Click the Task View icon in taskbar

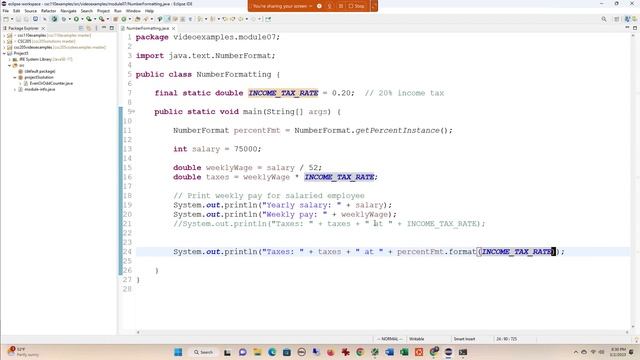[227, 352]
